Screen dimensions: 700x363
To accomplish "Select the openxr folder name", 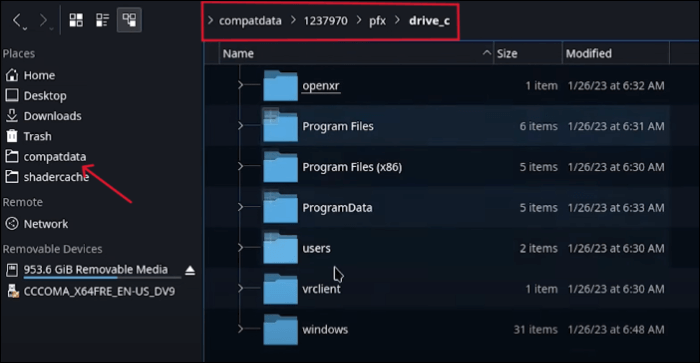I will pos(321,86).
